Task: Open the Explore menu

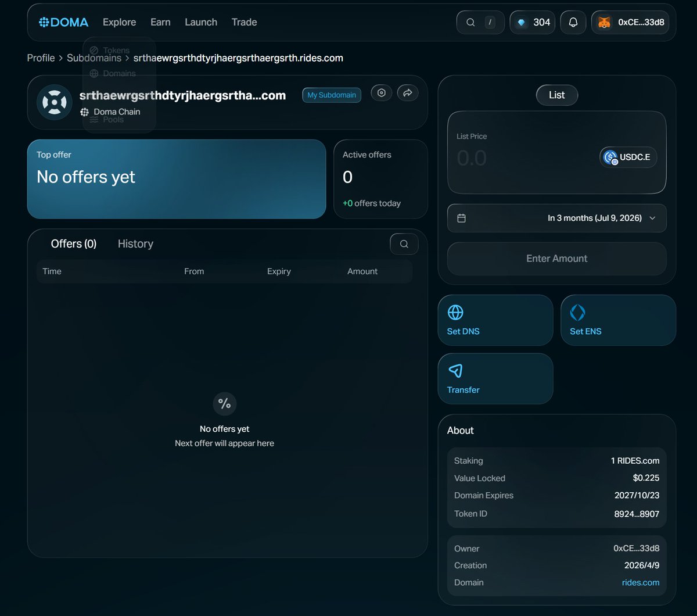Action: (x=119, y=22)
